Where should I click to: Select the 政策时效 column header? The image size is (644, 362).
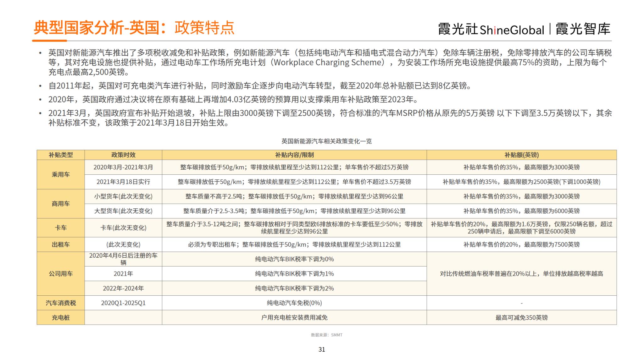[123, 155]
